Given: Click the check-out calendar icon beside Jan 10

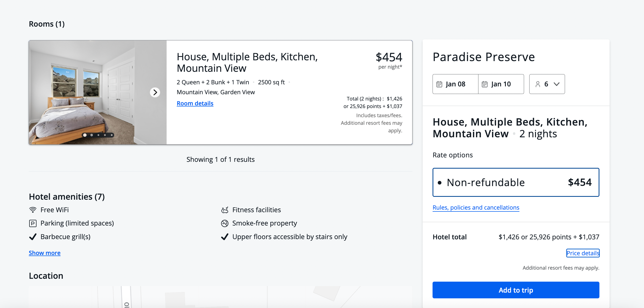Looking at the screenshot, I should (x=485, y=84).
